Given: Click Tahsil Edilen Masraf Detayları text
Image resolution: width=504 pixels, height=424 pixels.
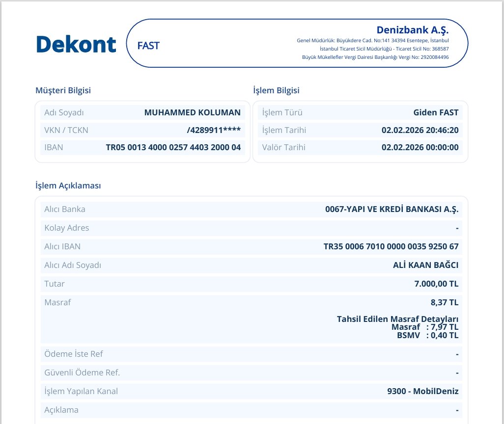Looking at the screenshot, I should [397, 319].
